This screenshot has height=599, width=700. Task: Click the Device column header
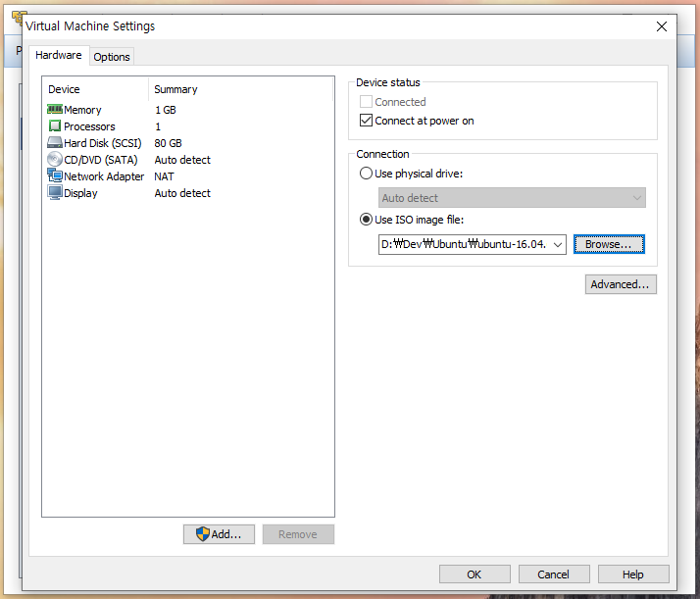click(x=64, y=89)
